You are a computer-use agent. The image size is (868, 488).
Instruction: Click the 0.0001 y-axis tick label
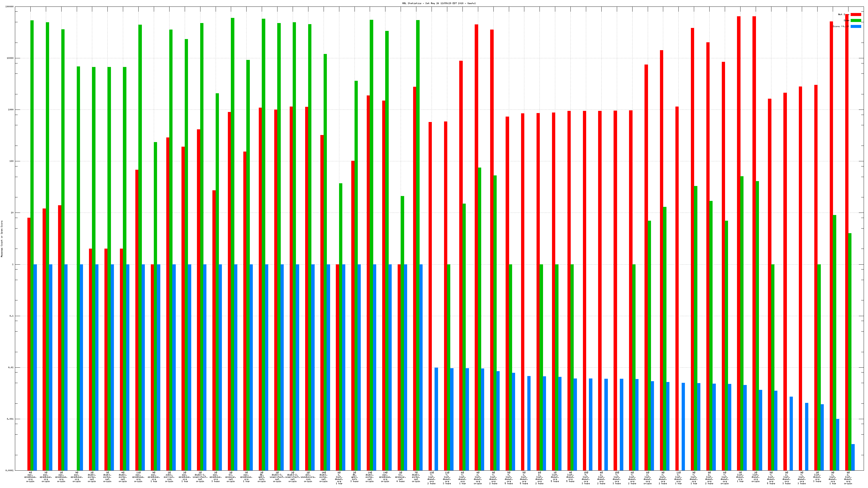(x=10, y=470)
